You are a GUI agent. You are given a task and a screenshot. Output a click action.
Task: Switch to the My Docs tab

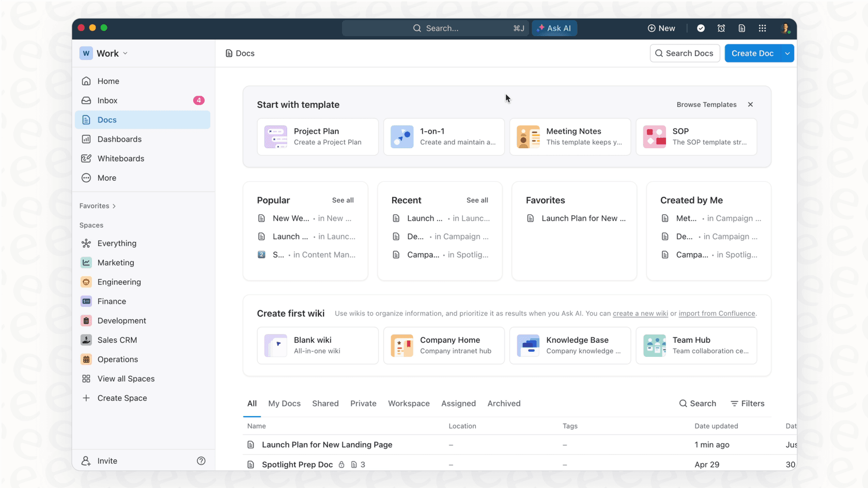point(284,403)
